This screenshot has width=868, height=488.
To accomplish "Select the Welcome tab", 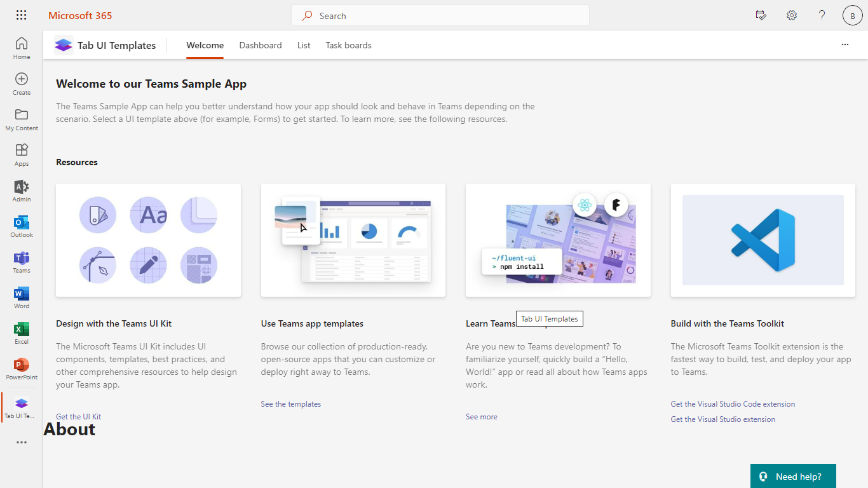I will [205, 45].
